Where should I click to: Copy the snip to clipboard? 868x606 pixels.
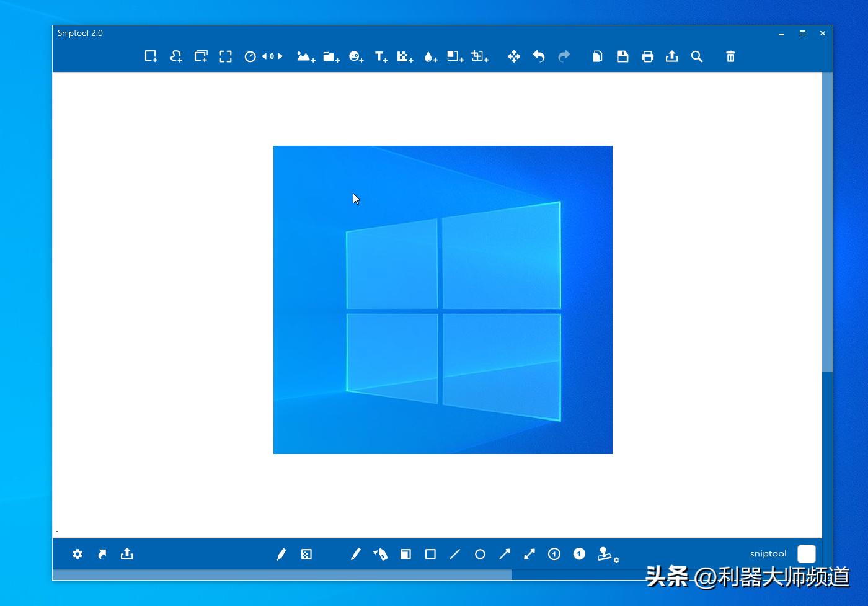tap(597, 56)
